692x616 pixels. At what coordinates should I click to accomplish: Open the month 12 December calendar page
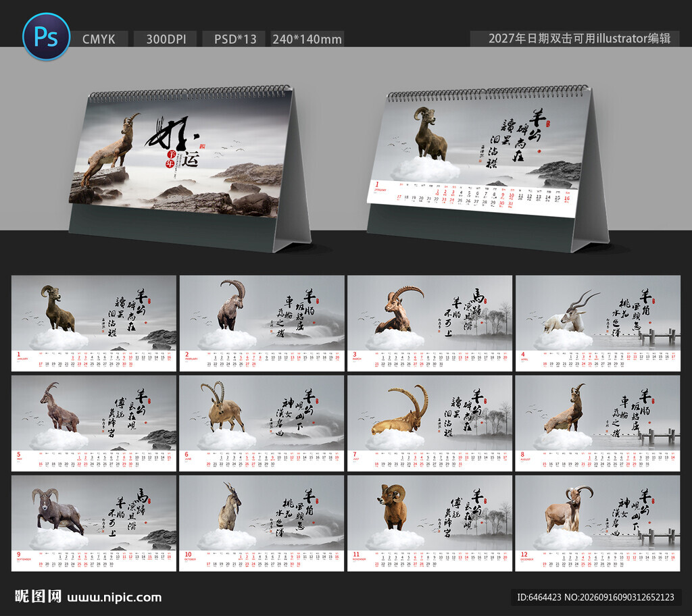[x=598, y=523]
